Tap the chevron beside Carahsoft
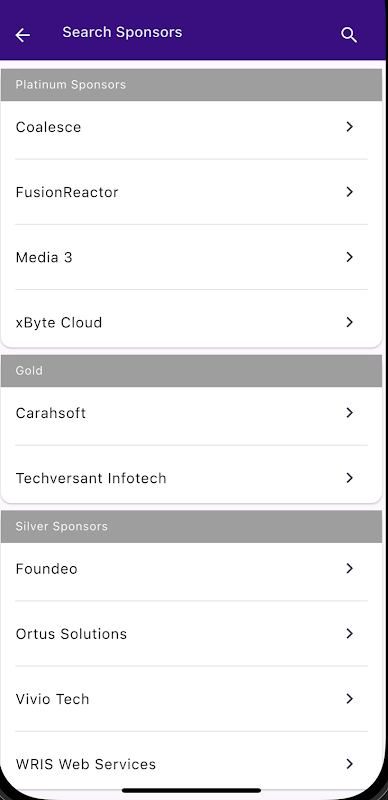The height and width of the screenshot is (800, 388). [x=350, y=413]
